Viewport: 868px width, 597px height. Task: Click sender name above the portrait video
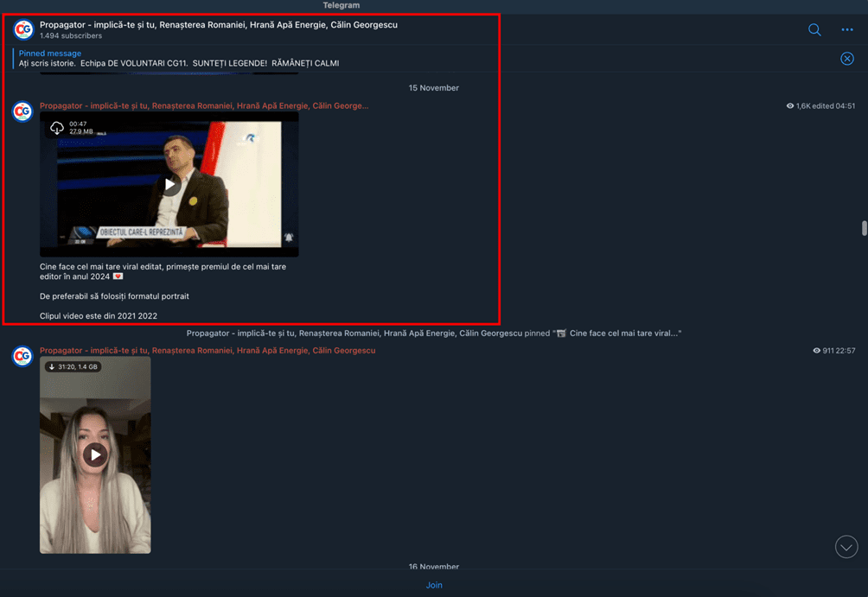207,351
